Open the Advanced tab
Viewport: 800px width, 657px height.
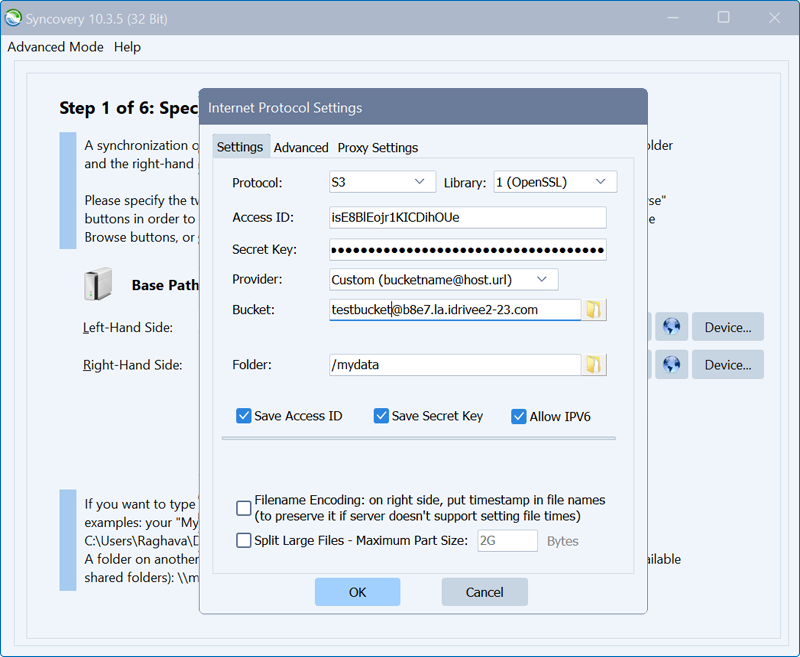click(x=301, y=147)
